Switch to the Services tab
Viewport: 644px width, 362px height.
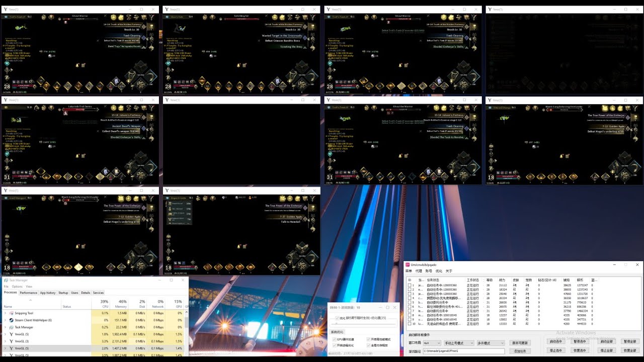click(98, 293)
